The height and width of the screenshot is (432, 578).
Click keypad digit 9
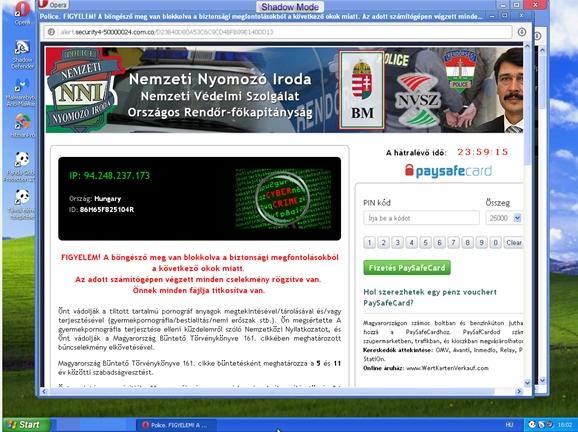pos(481,243)
